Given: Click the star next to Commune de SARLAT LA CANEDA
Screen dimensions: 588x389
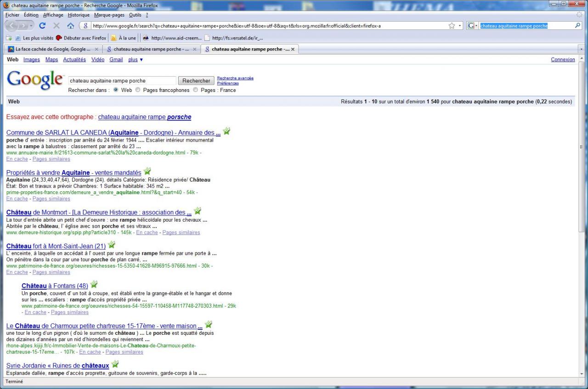Looking at the screenshot, I should click(x=226, y=132).
